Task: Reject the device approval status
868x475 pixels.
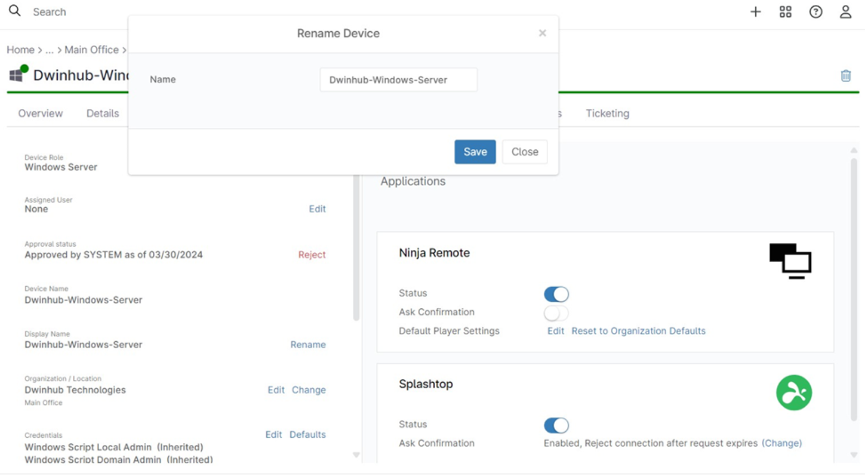Action: click(312, 254)
